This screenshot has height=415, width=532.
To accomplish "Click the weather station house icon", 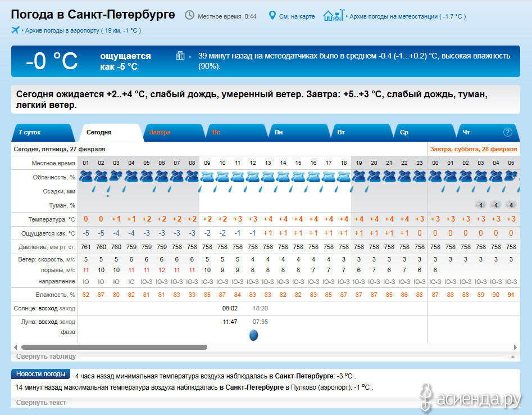I will (334, 15).
